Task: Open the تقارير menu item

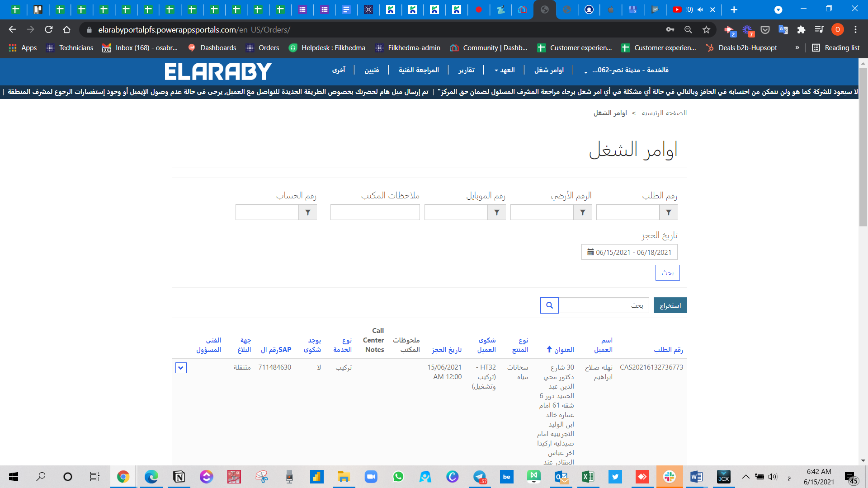Action: point(466,70)
